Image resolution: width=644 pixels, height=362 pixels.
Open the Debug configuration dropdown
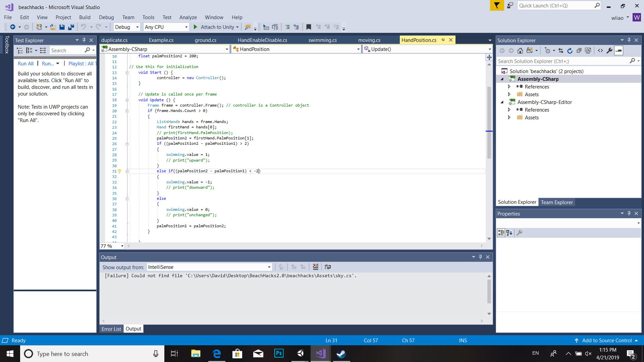click(127, 27)
